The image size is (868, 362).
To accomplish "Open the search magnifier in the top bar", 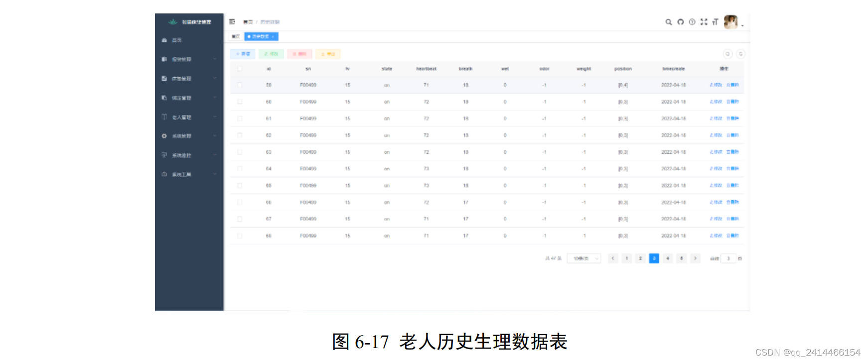I will coord(669,22).
